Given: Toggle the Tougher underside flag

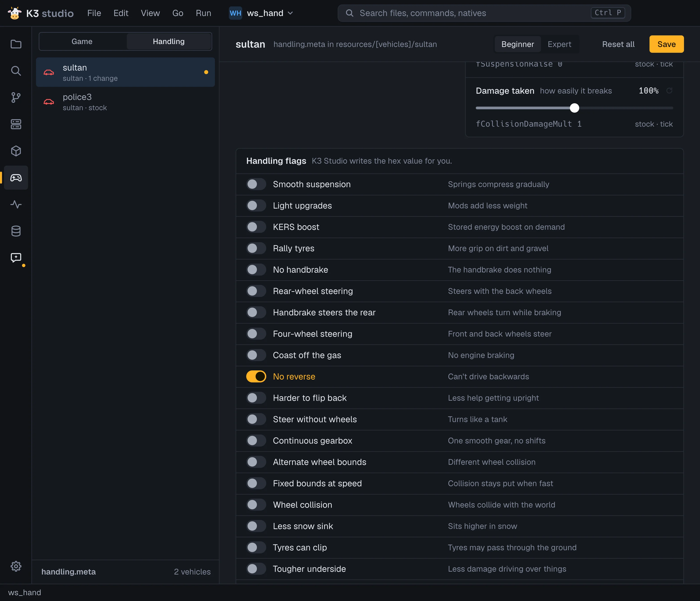Looking at the screenshot, I should click(256, 569).
